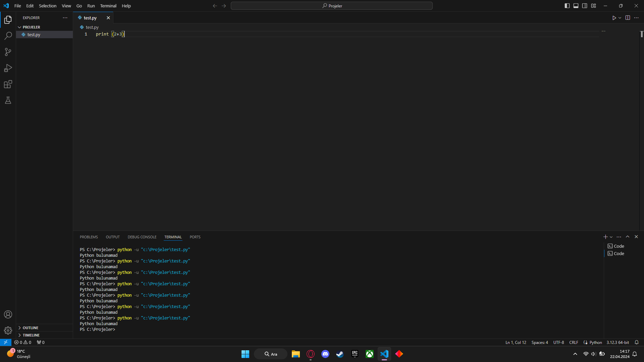Viewport: 644px width, 362px height.
Task: Create a new terminal with plus icon
Action: (605, 237)
